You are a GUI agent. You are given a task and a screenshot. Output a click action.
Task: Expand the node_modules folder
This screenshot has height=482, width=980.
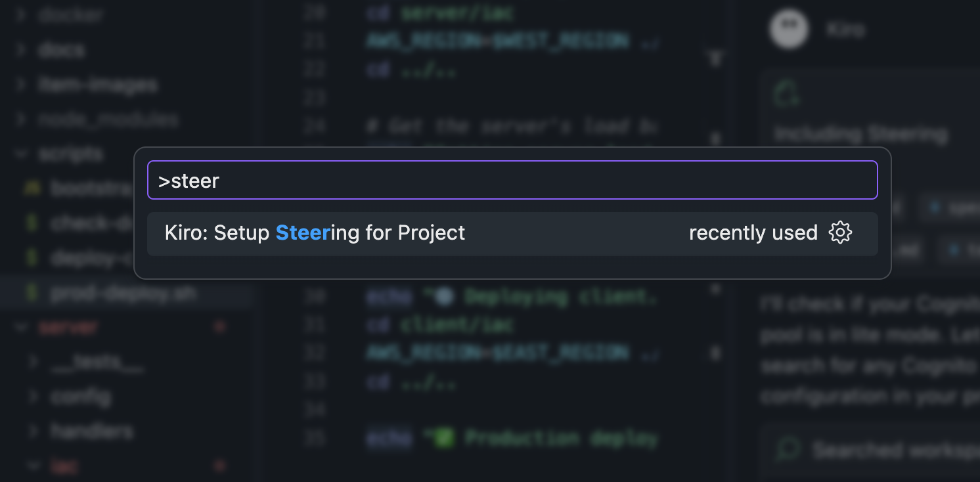[21, 120]
